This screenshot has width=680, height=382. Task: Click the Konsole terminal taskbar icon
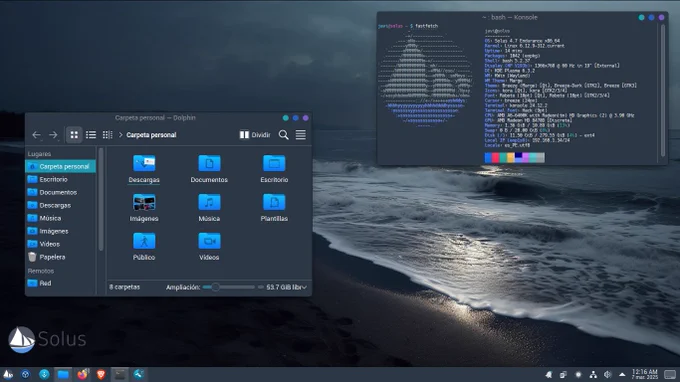tap(120, 375)
